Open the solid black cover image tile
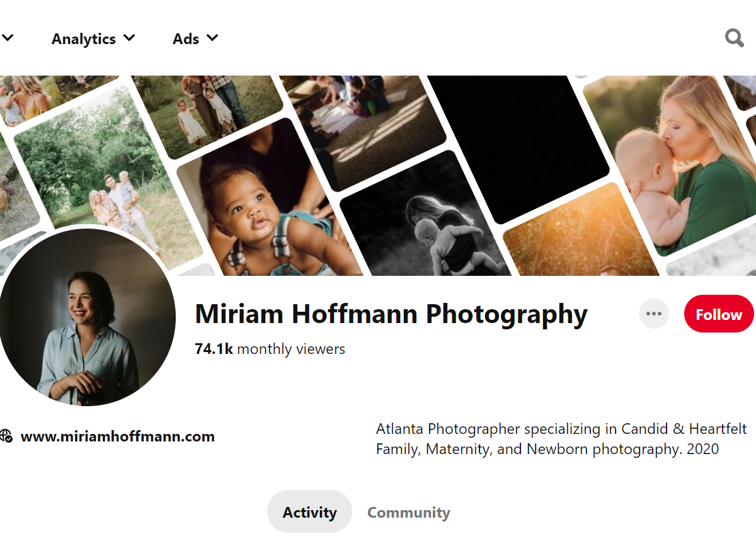Image resolution: width=756 pixels, height=546 pixels. tap(517, 139)
